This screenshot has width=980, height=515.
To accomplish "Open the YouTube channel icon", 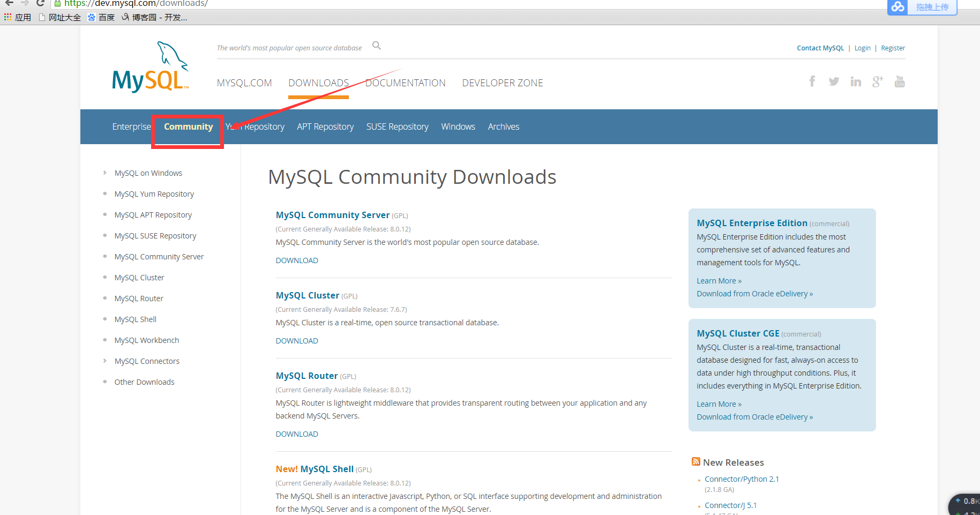I will [x=900, y=81].
